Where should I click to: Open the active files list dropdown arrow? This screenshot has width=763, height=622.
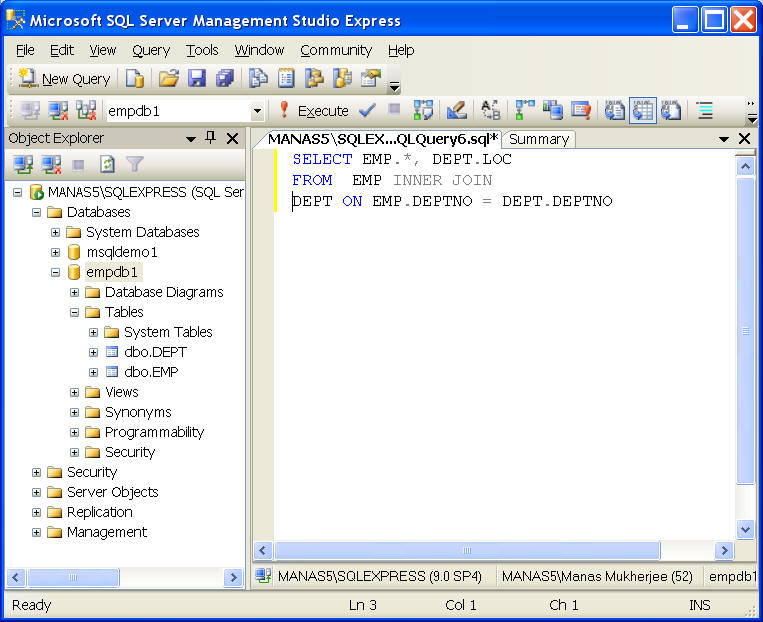[x=724, y=140]
